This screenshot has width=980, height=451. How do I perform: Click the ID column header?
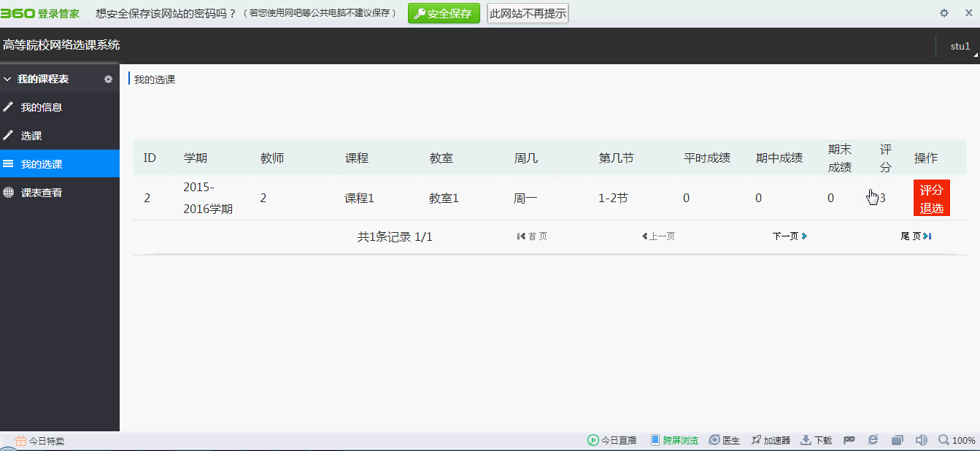coord(150,158)
